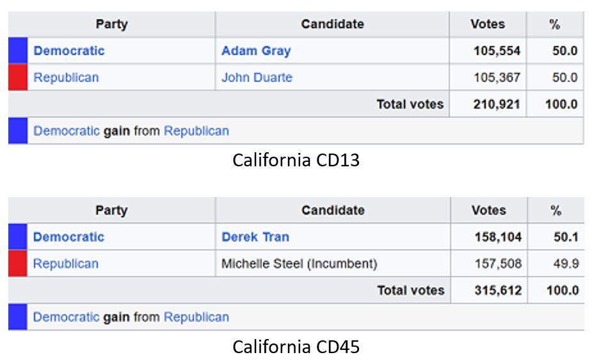Click the red party swatch beside Michelle Steel's row

pos(18,264)
